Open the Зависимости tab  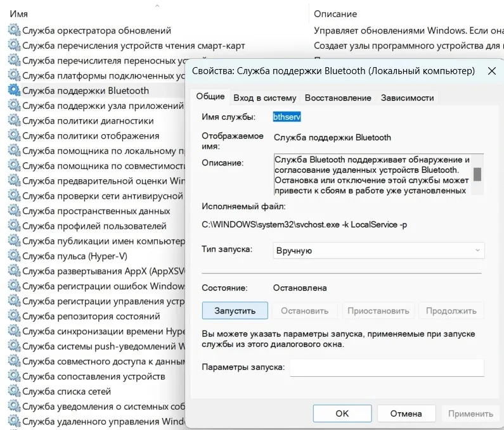click(407, 98)
